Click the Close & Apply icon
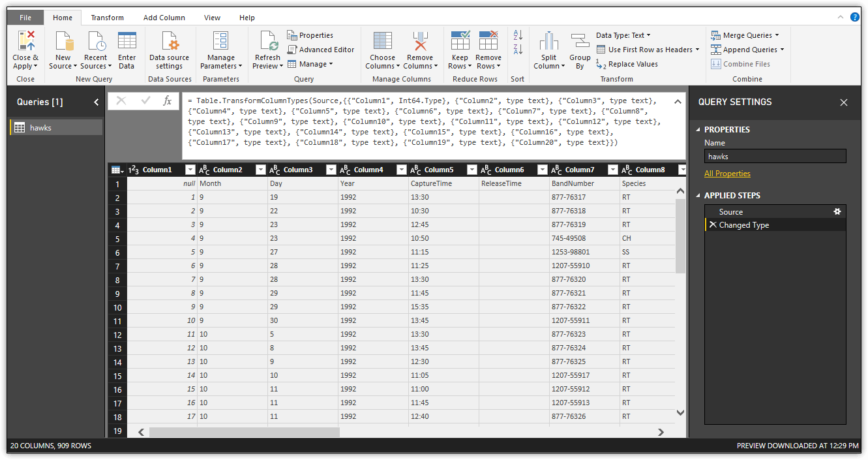The height and width of the screenshot is (460, 868). click(x=26, y=40)
